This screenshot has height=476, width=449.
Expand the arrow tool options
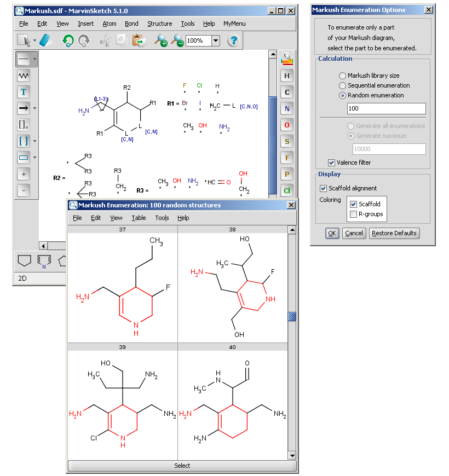[x=35, y=108]
